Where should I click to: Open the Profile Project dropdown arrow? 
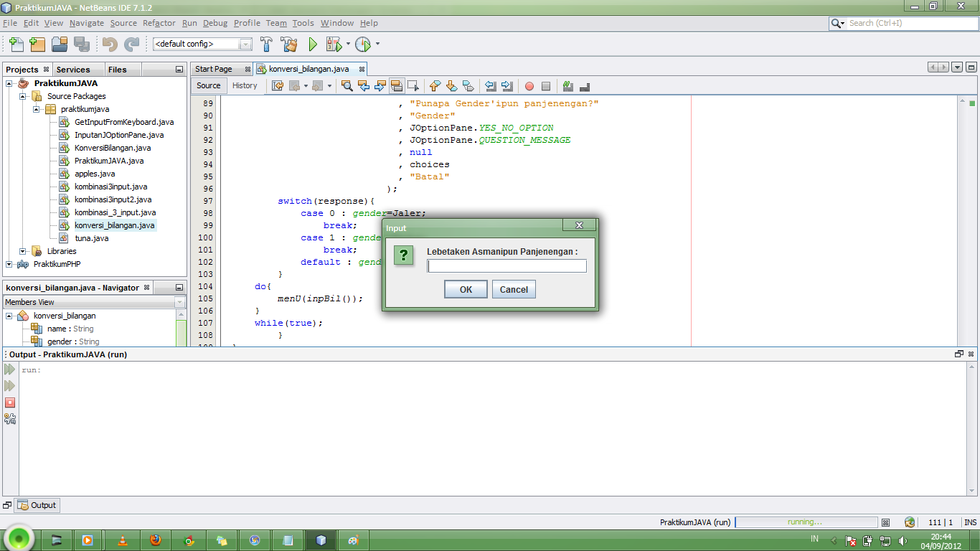click(377, 44)
